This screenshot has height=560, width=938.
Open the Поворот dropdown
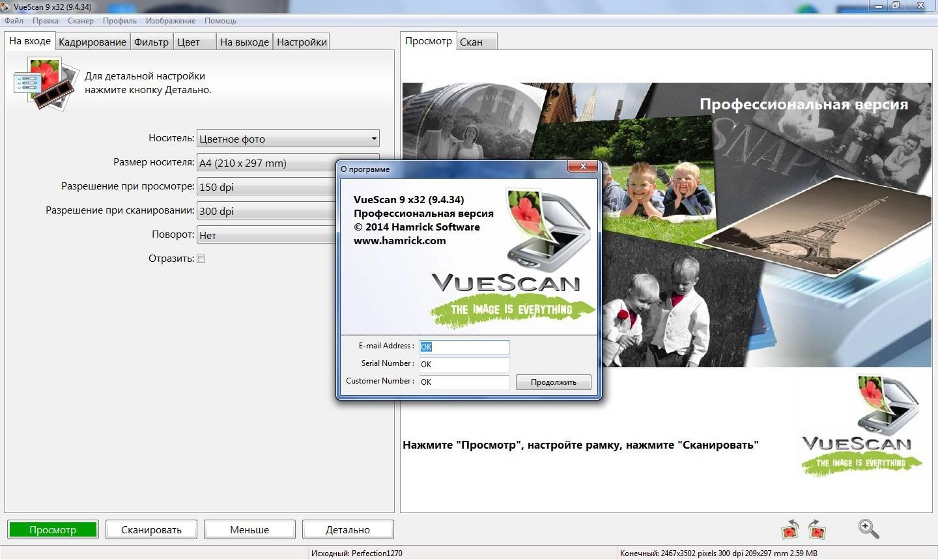coord(266,235)
